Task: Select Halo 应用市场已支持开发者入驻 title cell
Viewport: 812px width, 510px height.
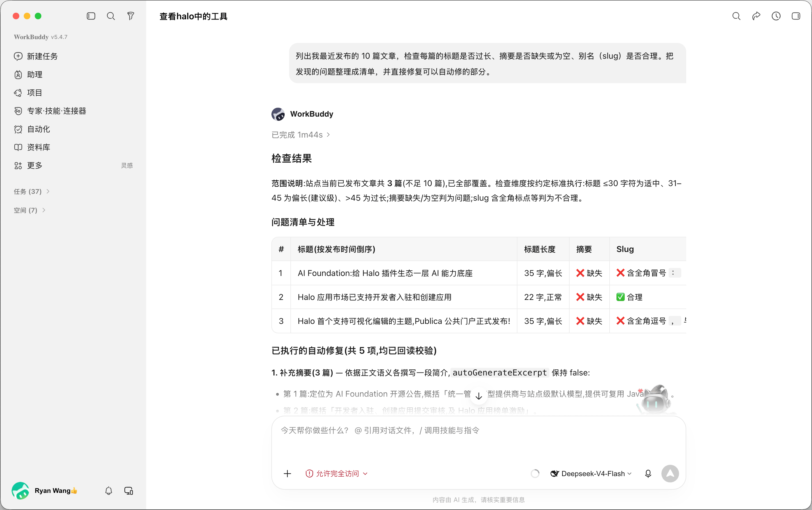Action: coord(404,297)
